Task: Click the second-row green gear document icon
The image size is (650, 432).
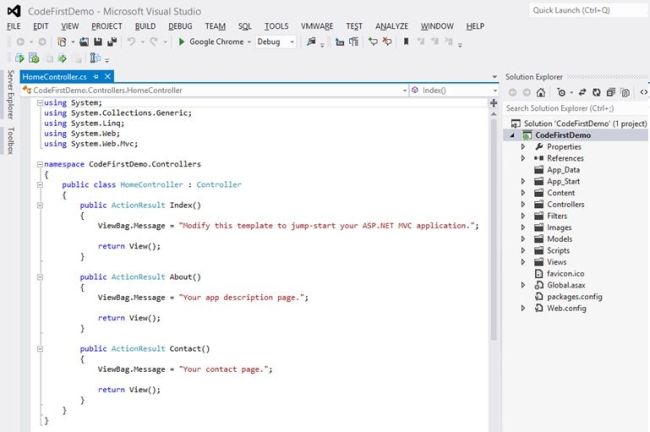Action: [x=34, y=58]
